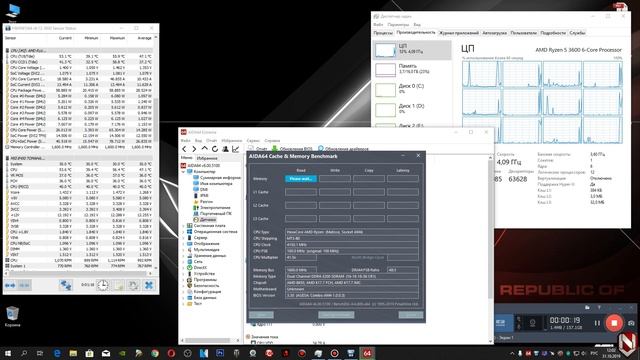Click the horizontal scrollbar under the AIDA64 tree
The image size is (640, 360).
point(211,340)
